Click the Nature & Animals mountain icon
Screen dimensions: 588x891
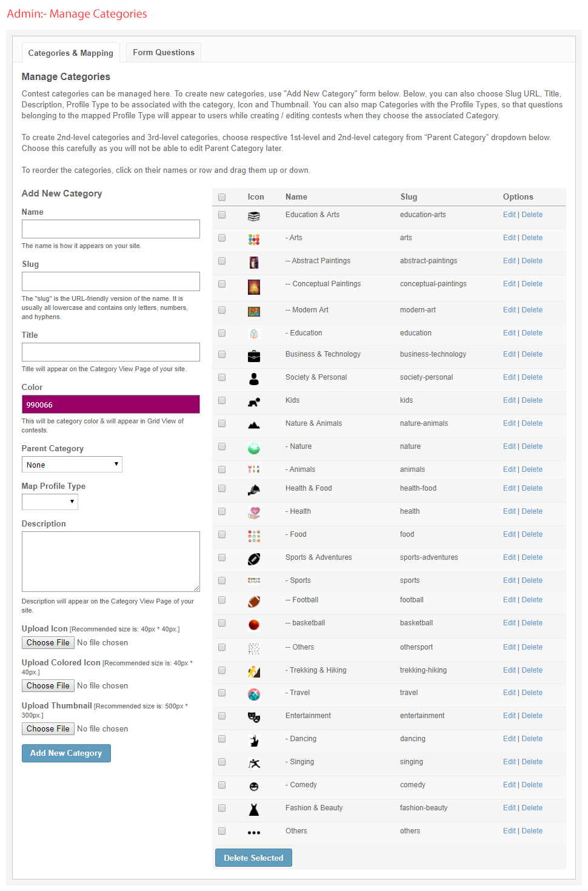253,425
